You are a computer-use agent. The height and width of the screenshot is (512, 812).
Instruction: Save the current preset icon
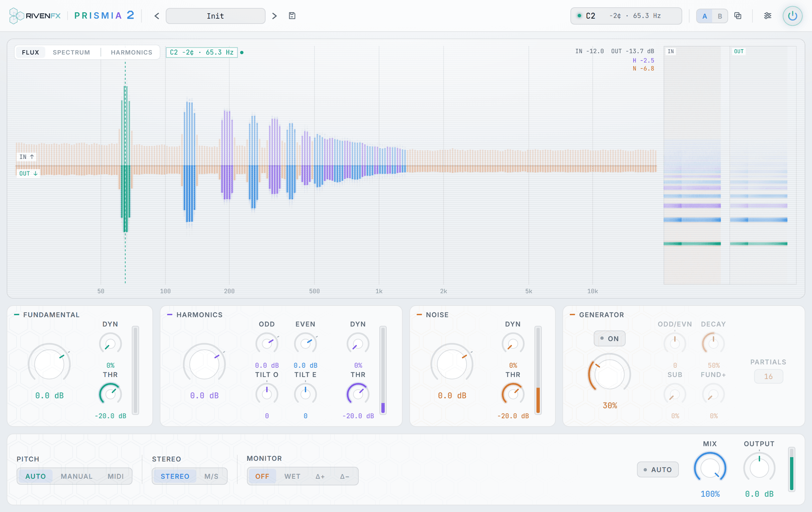point(292,16)
